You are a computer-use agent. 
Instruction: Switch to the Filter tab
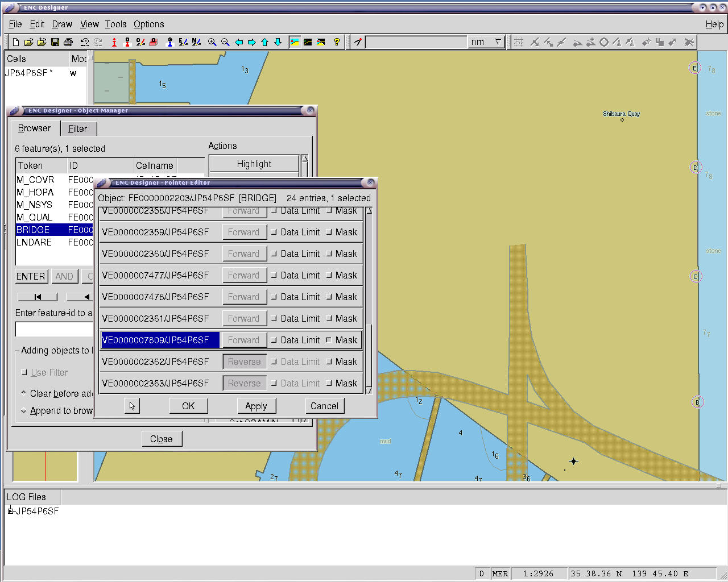[78, 128]
